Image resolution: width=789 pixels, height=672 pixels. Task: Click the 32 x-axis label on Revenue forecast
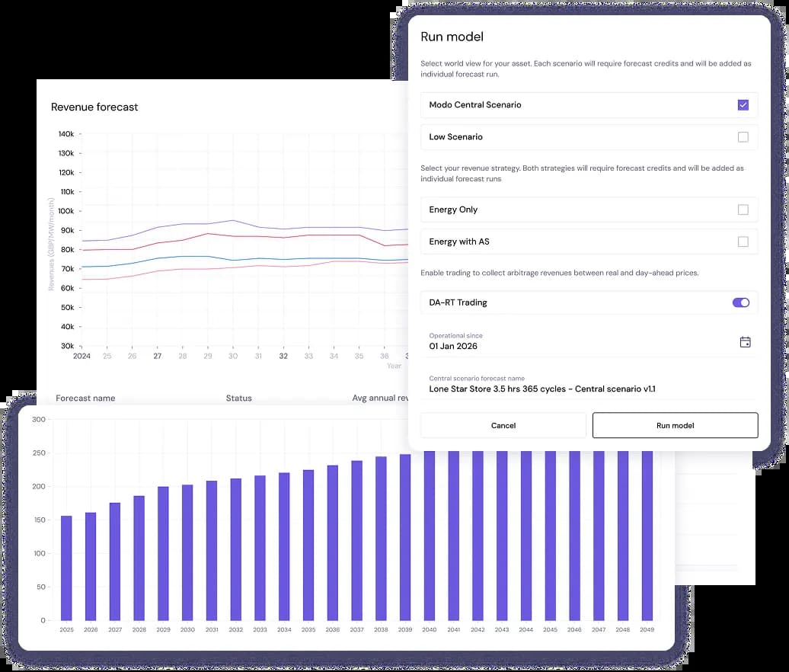[x=283, y=356]
